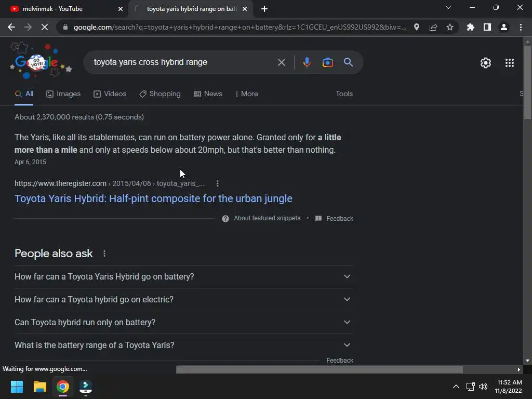Click the browser back arrow

[x=11, y=27]
